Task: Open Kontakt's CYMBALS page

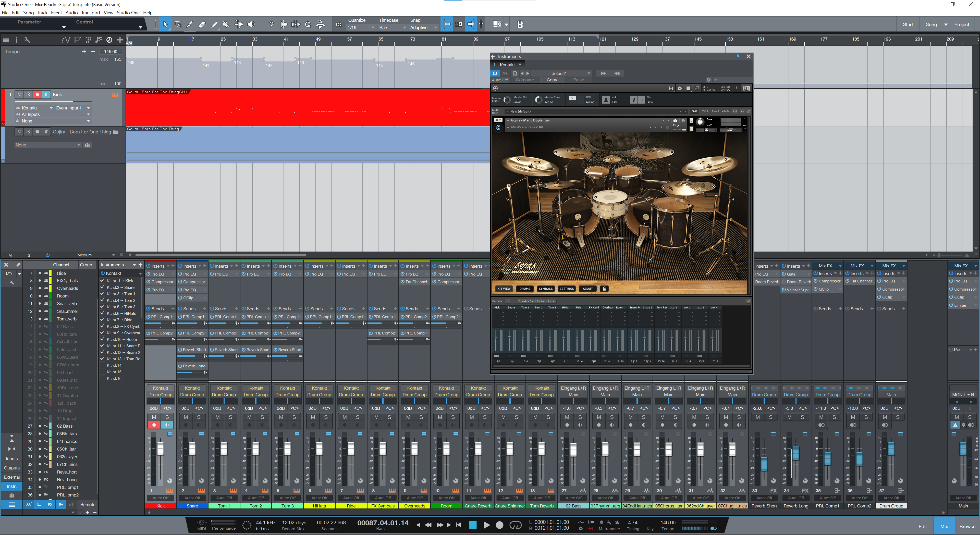Action: point(546,289)
